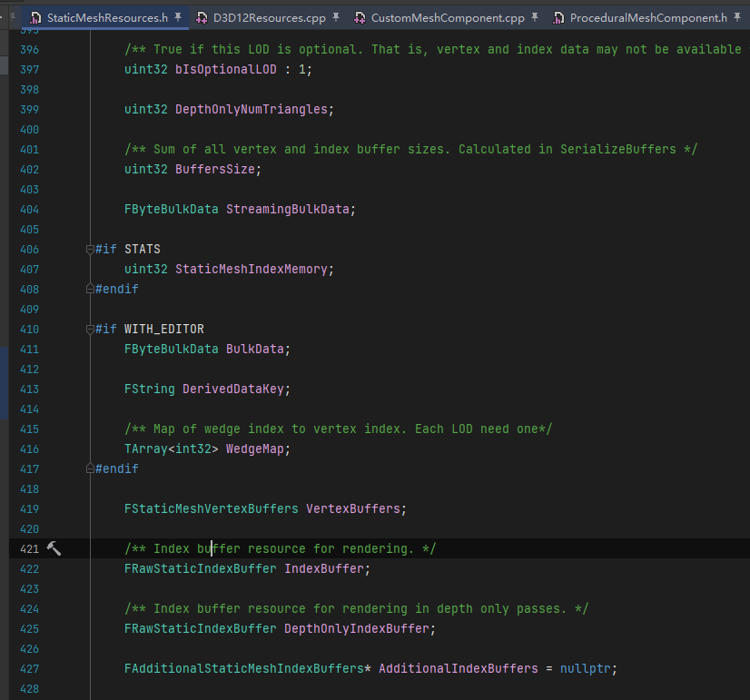750x700 pixels.
Task: Click line number 427 in the gutter
Action: click(x=30, y=669)
